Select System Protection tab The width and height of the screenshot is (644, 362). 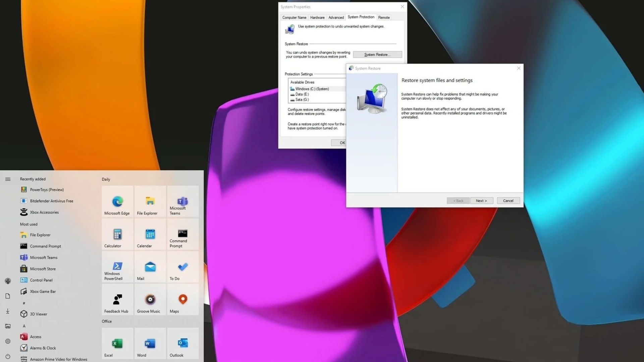click(x=361, y=17)
